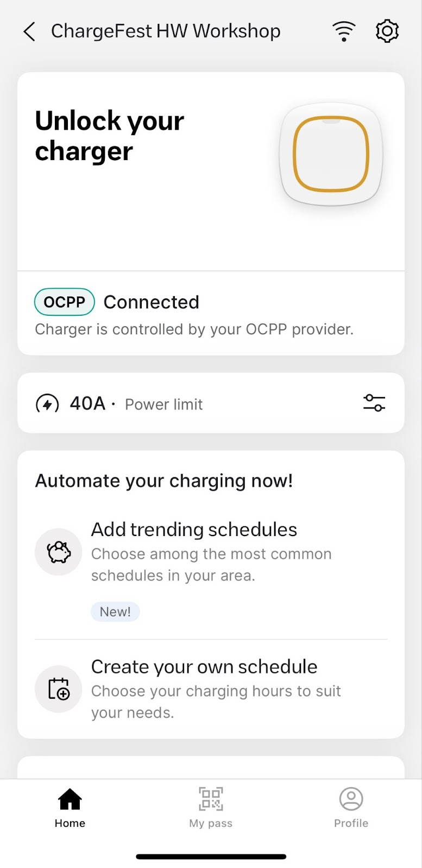Tap the OCPP status badge

click(x=65, y=302)
